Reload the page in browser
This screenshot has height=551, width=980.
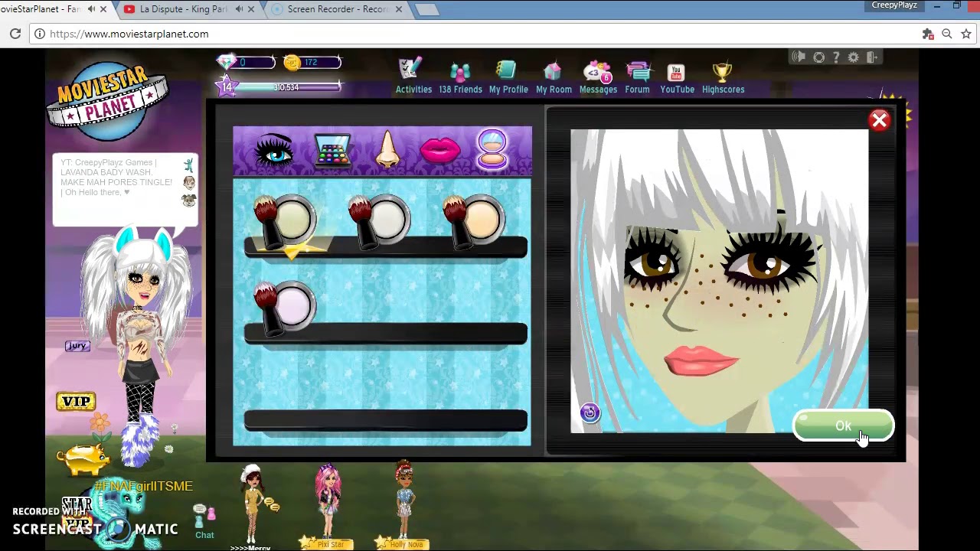coord(15,34)
